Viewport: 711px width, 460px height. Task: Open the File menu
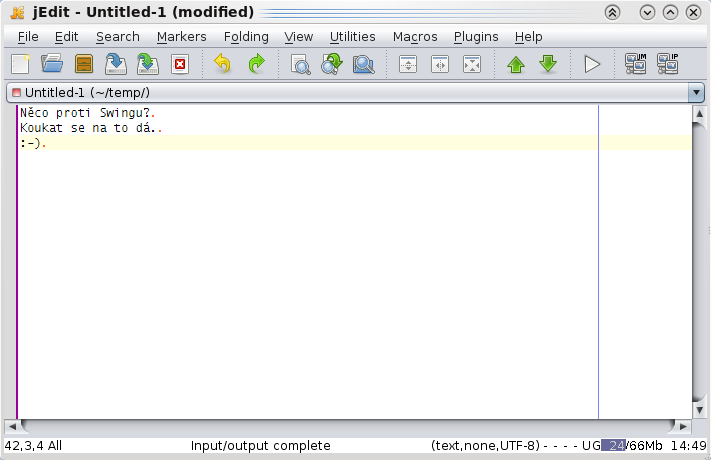(28, 36)
